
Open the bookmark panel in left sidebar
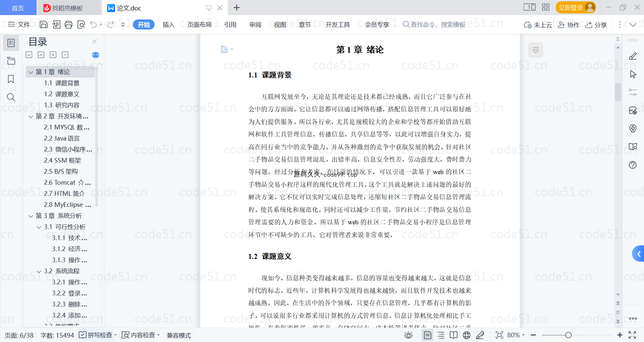tap(11, 79)
